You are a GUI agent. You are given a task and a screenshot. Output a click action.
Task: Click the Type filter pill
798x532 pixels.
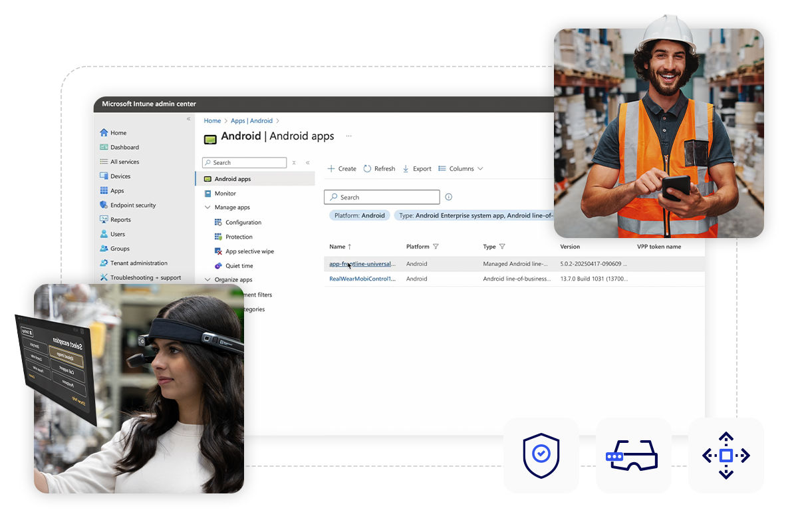pyautogui.click(x=474, y=215)
